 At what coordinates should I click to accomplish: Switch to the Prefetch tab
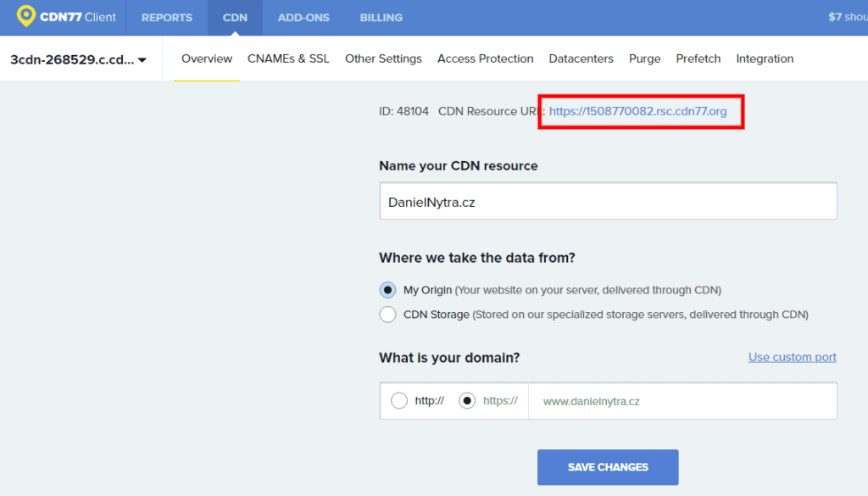click(698, 59)
